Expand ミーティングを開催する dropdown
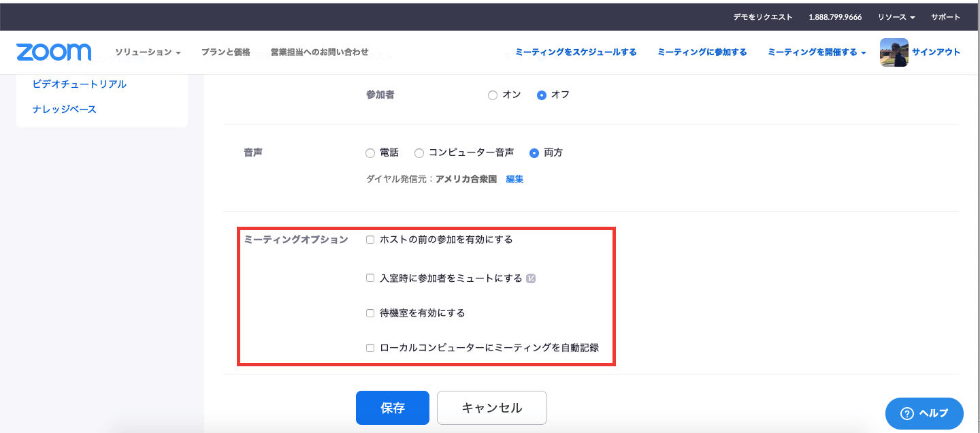The image size is (980, 433). coord(817,52)
